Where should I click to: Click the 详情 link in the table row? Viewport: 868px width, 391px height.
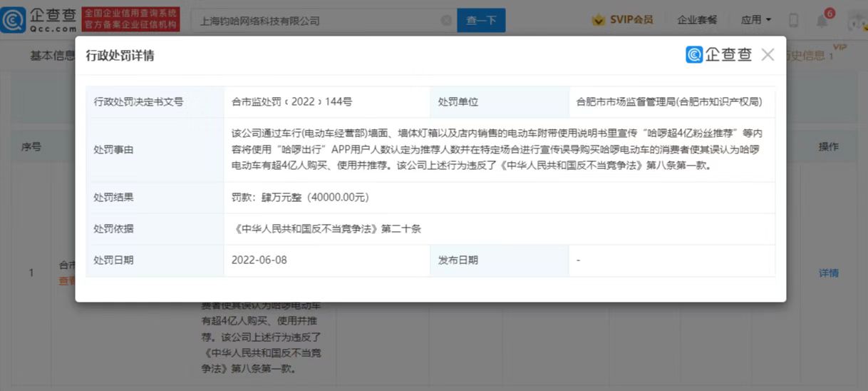click(x=829, y=273)
